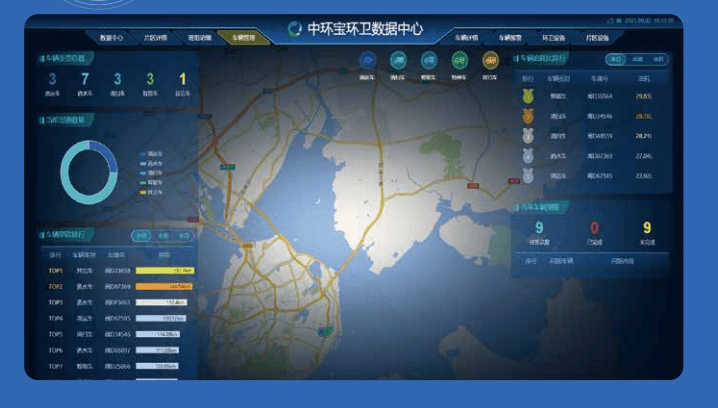
Task: Open the 环卫设备 tab
Action: 553,38
